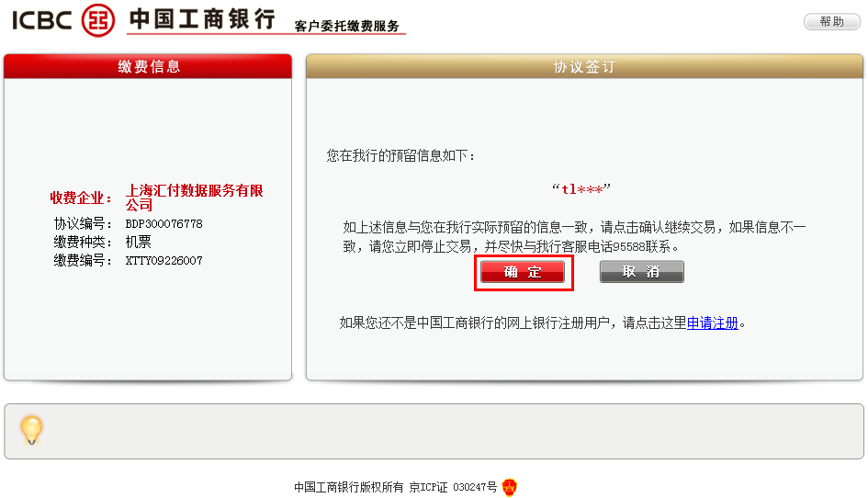
Task: Select the 协议签订 panel header
Action: [584, 66]
